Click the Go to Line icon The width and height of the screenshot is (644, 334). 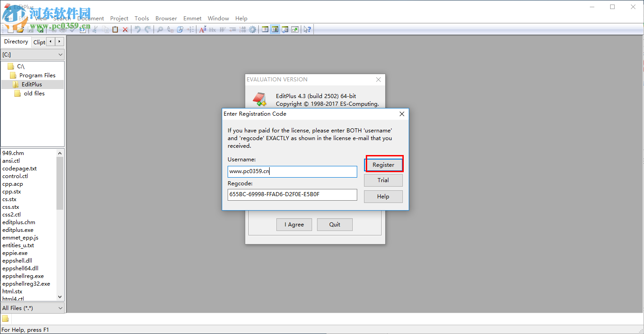[x=190, y=29]
